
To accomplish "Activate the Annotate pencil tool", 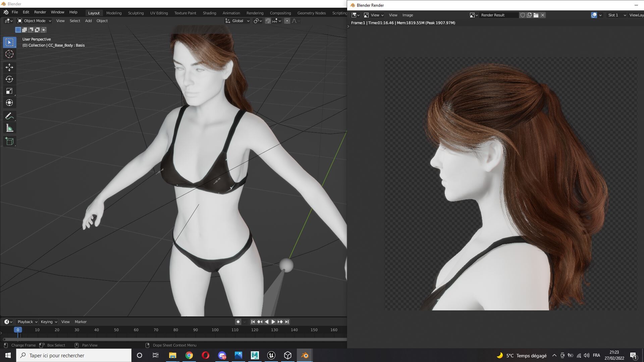I will point(9,116).
